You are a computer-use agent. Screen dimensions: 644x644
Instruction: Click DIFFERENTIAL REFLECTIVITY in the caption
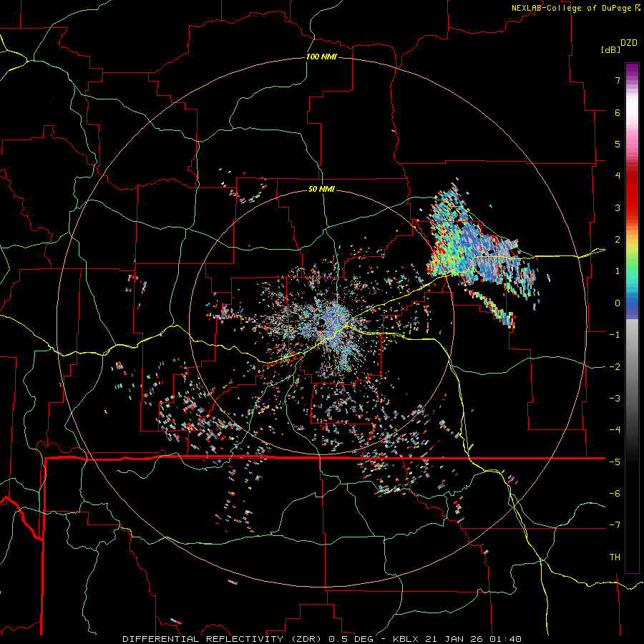click(x=203, y=639)
